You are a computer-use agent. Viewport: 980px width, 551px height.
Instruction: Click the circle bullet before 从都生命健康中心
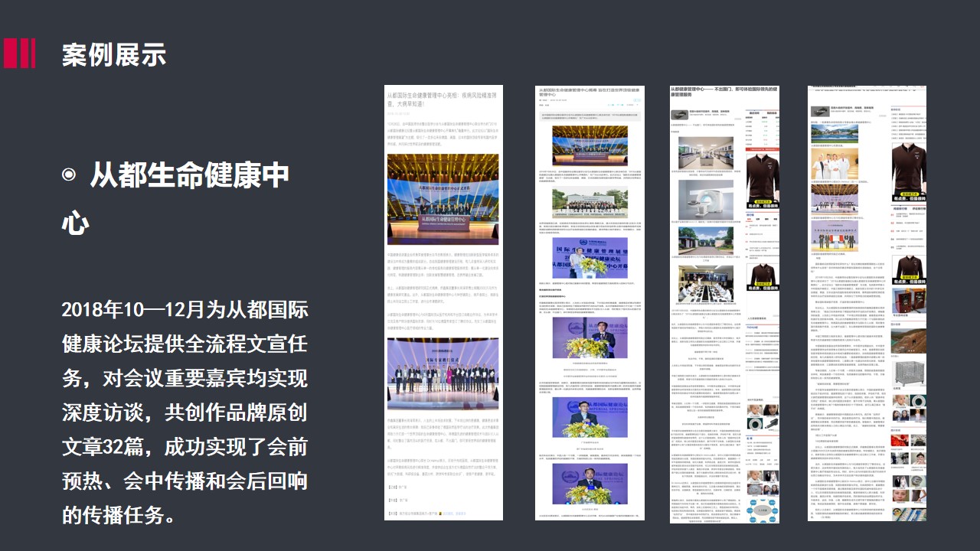(69, 175)
